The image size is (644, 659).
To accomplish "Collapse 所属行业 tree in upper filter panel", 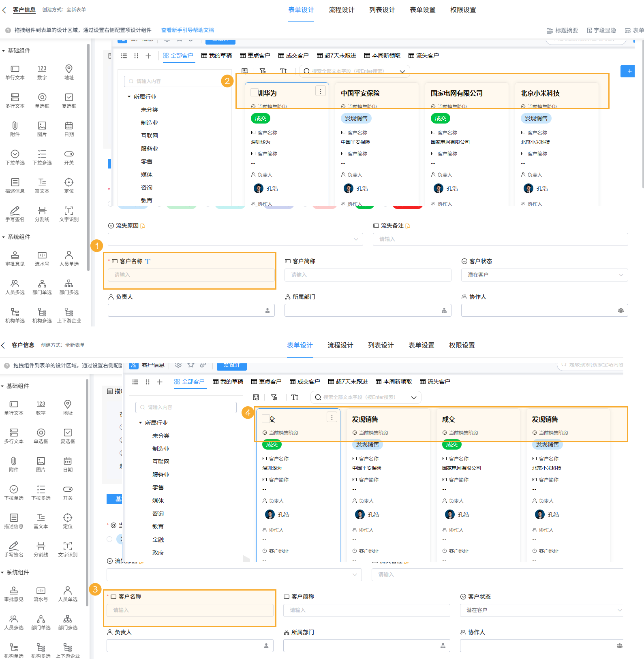I will click(x=129, y=97).
